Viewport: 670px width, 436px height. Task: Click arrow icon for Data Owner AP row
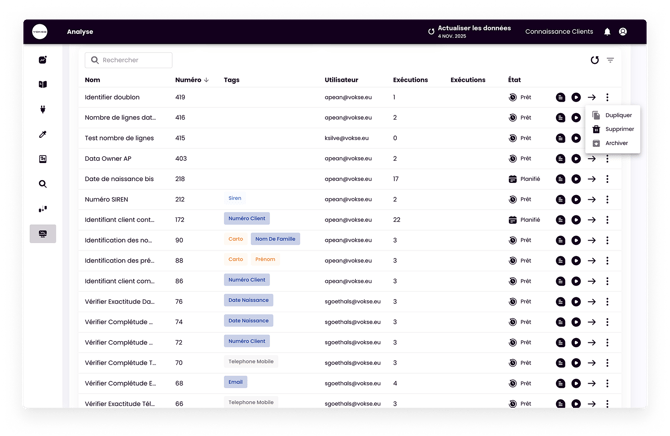pyautogui.click(x=592, y=159)
